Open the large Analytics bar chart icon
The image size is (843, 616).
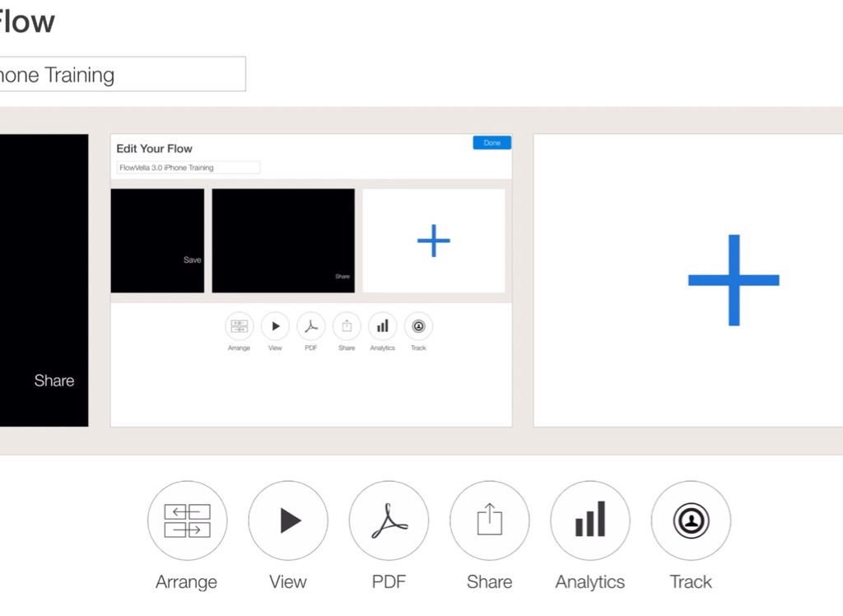pyautogui.click(x=589, y=520)
